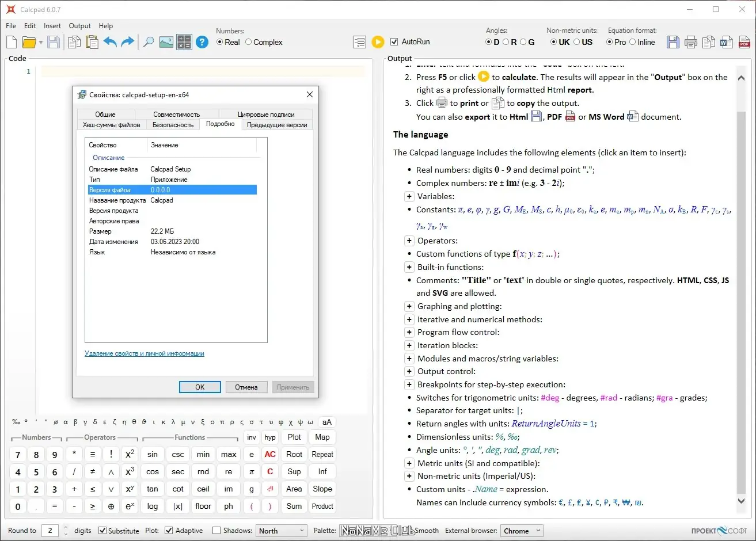This screenshot has width=756, height=541.
Task: Select the Complex numbers radio button
Action: (x=249, y=42)
